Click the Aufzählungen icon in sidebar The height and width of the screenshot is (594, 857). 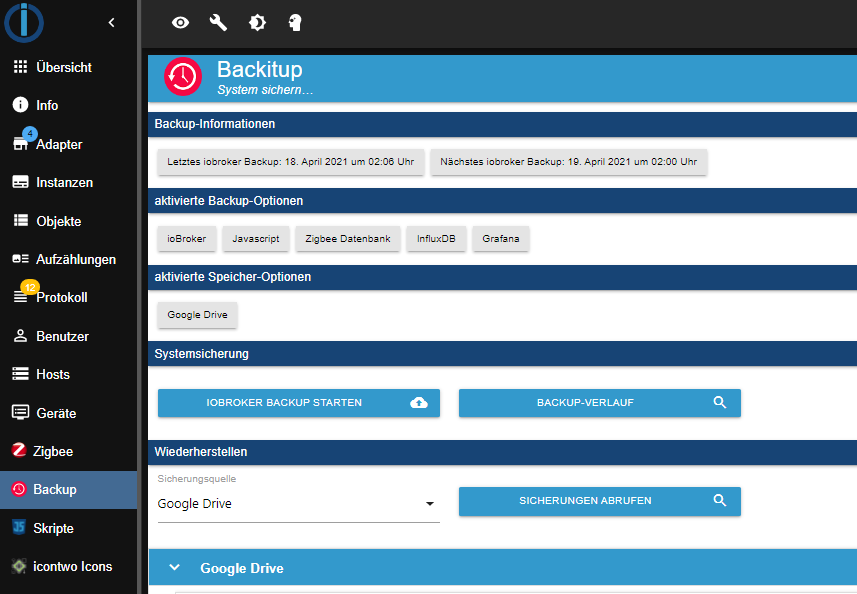(20, 258)
